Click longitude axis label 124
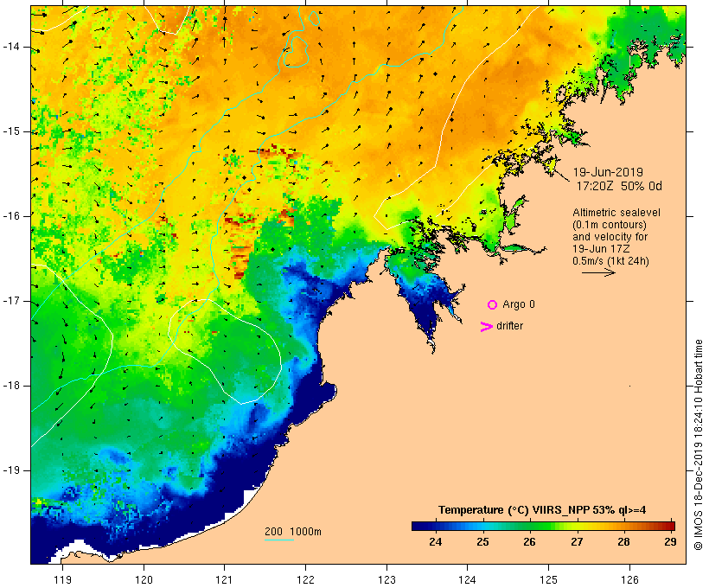Image resolution: width=709 pixels, height=588 pixels. 468,580
